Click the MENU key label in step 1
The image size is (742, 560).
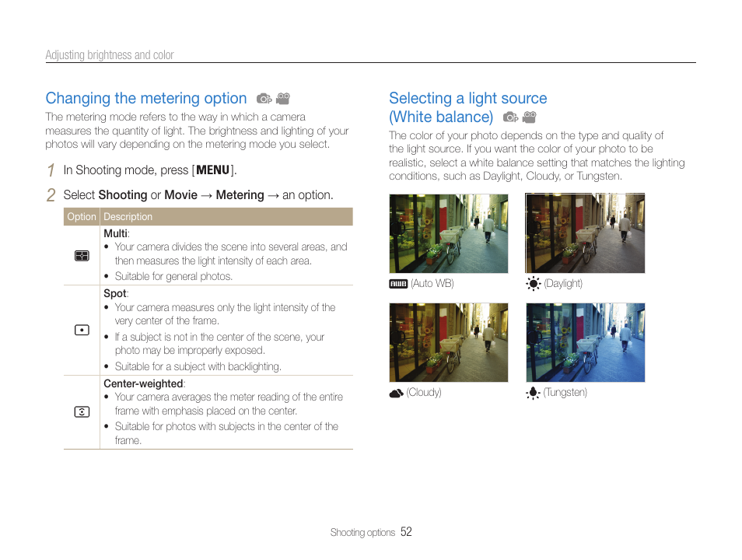click(213, 170)
